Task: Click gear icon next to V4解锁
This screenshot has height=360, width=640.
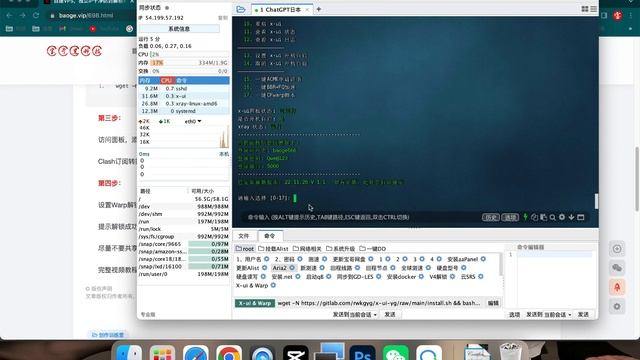Action: click(452, 277)
